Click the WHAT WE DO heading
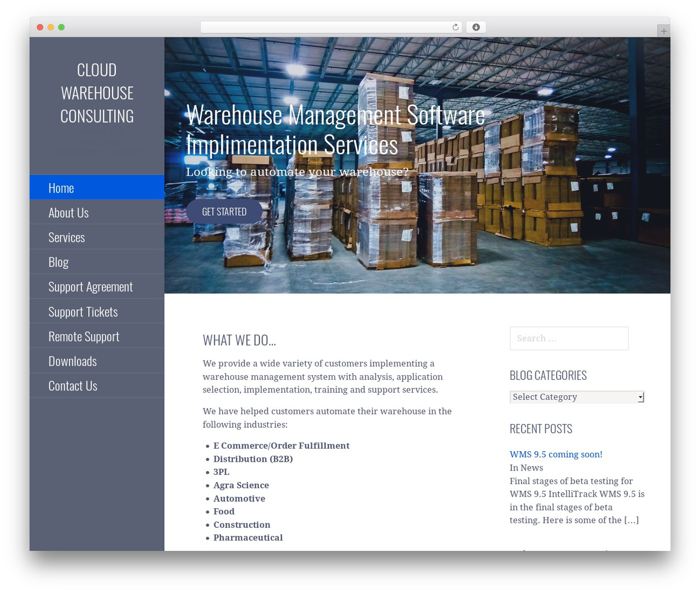 [239, 340]
